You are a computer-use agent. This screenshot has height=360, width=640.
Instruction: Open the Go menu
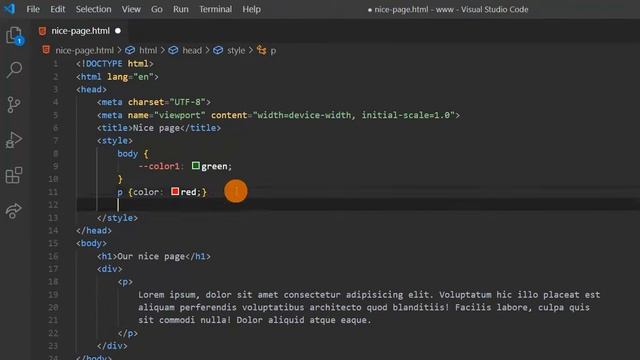click(x=157, y=9)
